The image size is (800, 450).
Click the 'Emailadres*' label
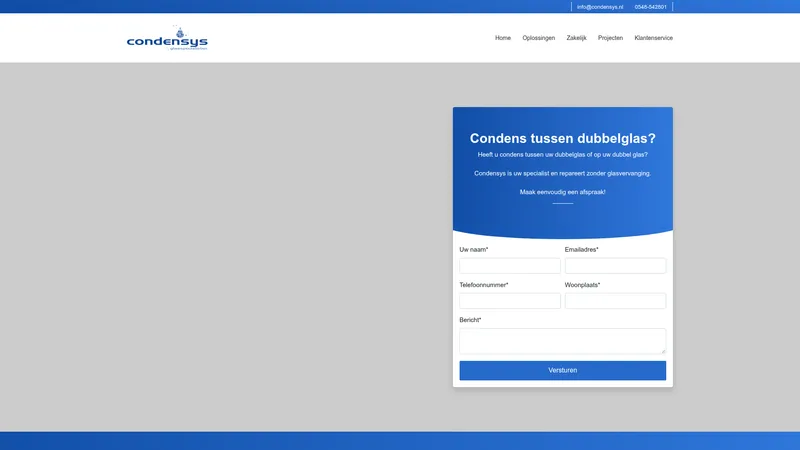coord(581,249)
